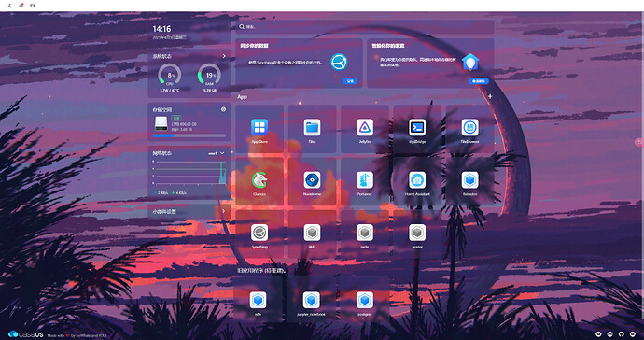Open storage settings gear icon
The image size is (644, 340).
223,109
